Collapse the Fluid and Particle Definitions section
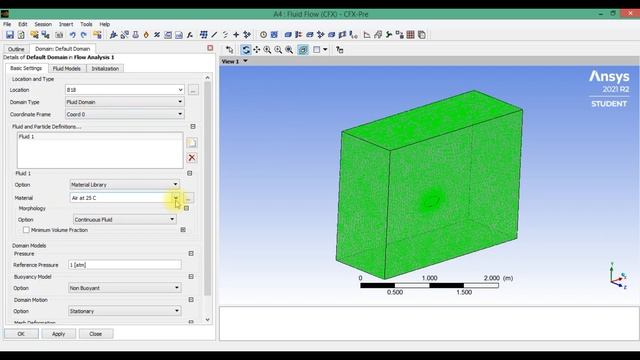Viewport: 640px width, 360px height. (x=193, y=127)
